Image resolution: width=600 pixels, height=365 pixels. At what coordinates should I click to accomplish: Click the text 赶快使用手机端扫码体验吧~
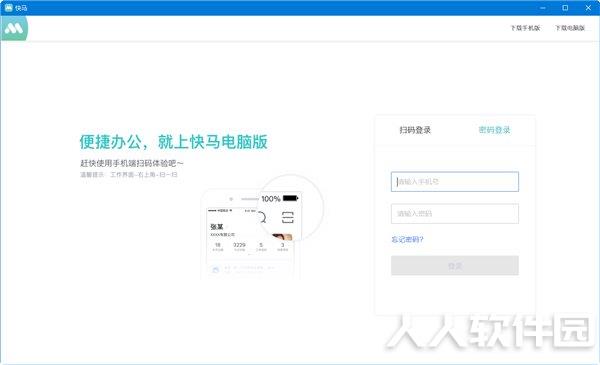click(132, 163)
